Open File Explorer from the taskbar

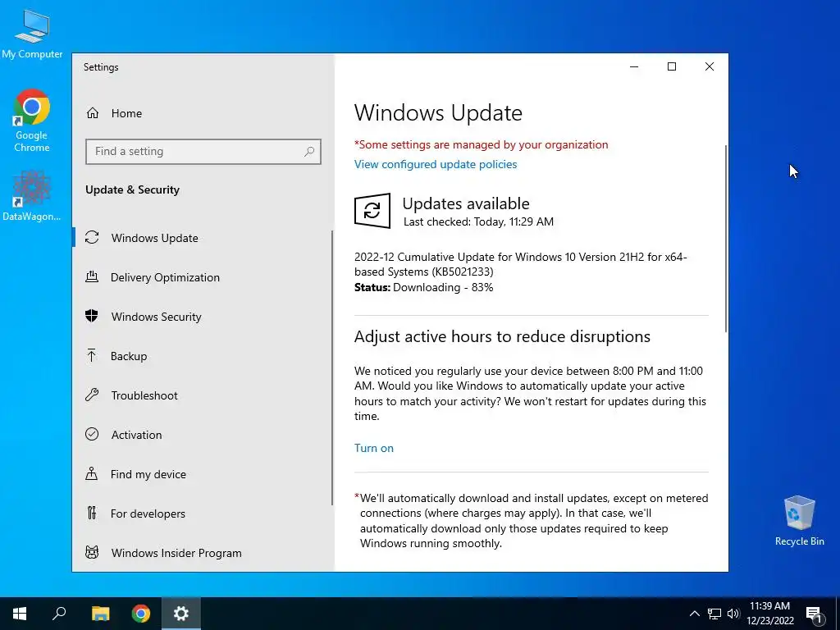[x=100, y=614]
